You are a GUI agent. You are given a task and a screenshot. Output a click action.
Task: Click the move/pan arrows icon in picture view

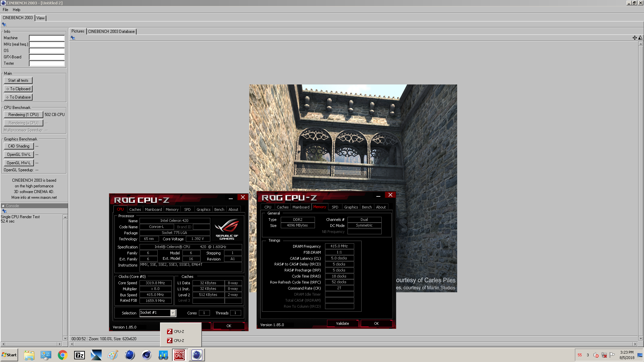[635, 38]
